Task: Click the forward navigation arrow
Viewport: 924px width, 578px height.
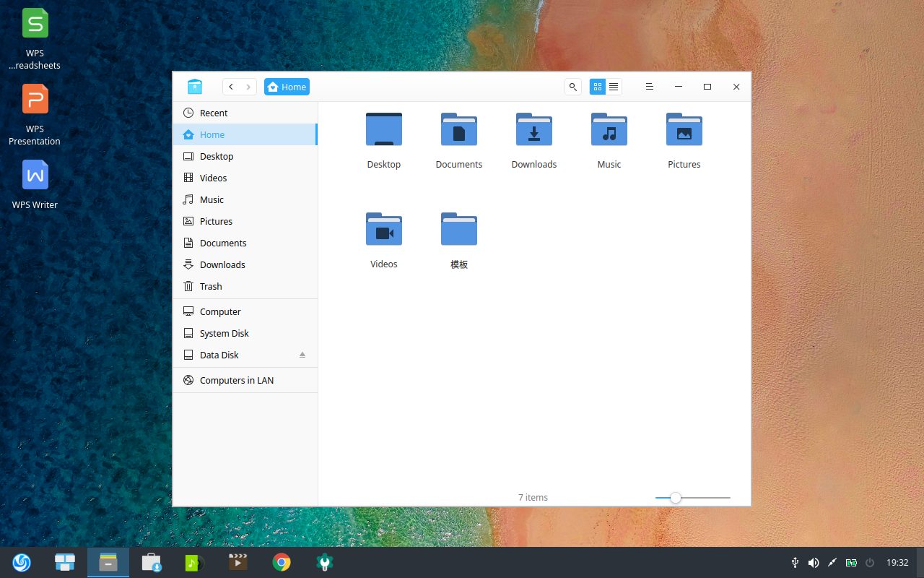Action: click(x=249, y=86)
